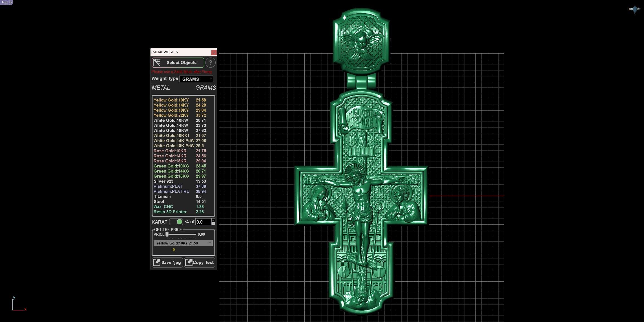
Task: Click the angel bail on pendant model
Action: (x=361, y=41)
